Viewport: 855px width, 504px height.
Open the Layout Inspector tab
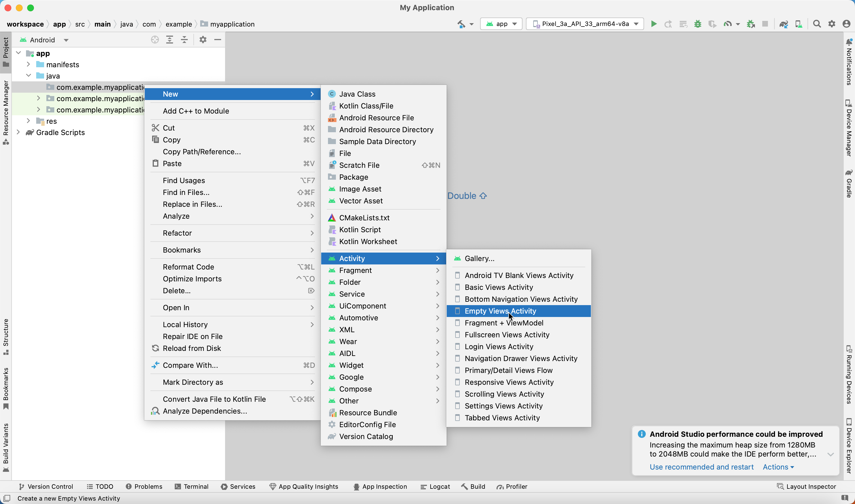(807, 487)
